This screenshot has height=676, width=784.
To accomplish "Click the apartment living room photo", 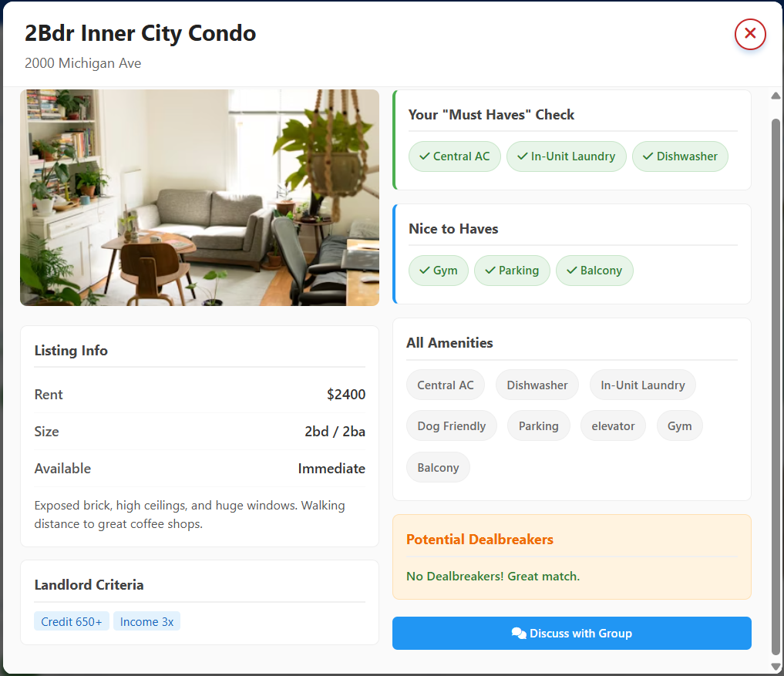I will (199, 197).
